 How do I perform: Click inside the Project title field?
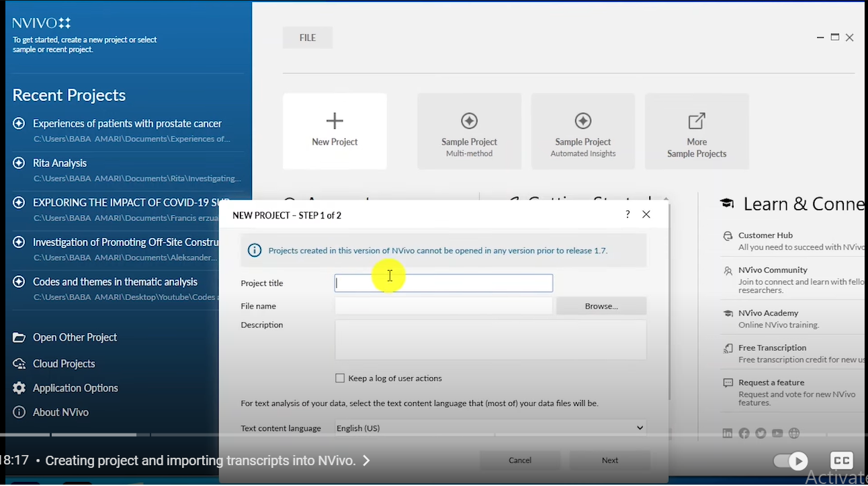click(443, 282)
